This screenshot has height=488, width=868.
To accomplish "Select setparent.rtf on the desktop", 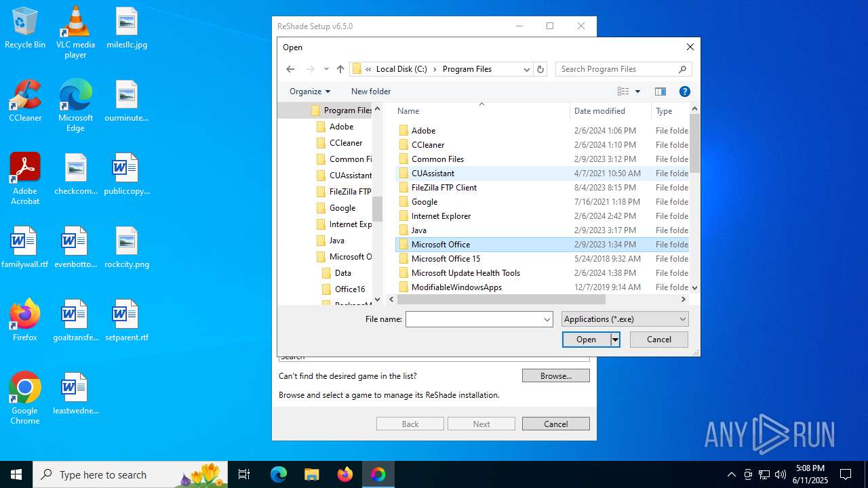I will (x=127, y=321).
